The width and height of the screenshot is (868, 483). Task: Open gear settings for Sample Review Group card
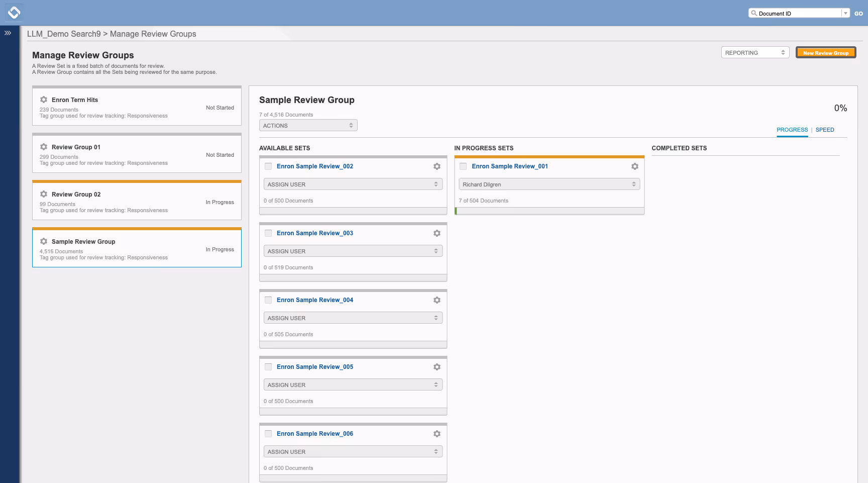point(44,241)
